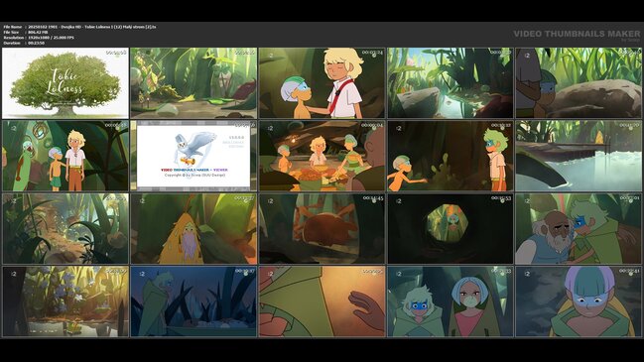Open the hexagonal tunnel opening thumbnail
Viewport: 644px width, 362px height.
pos(451,229)
